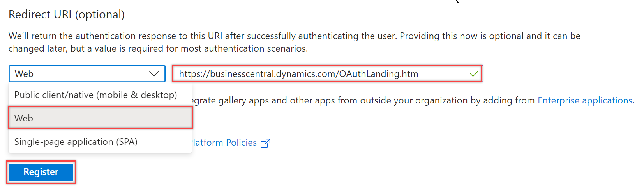Expand the platform dropdown chevron arrow
Viewport: 644px width, 189px height.
154,74
